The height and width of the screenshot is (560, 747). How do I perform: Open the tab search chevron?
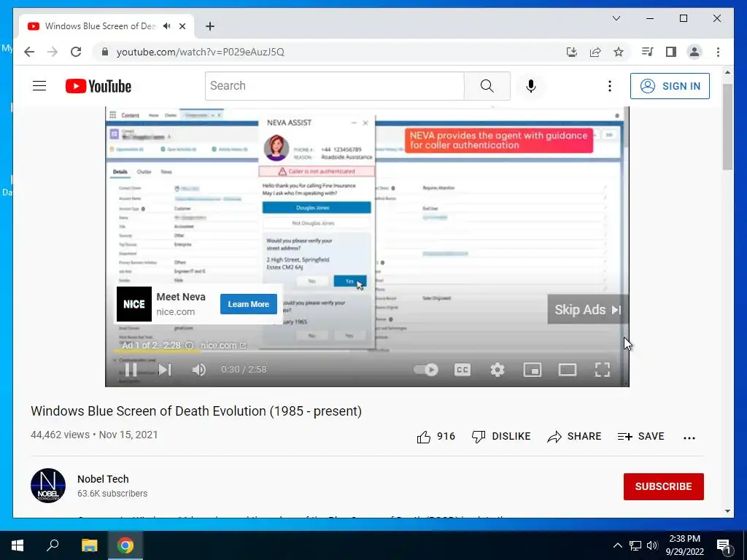pos(616,18)
